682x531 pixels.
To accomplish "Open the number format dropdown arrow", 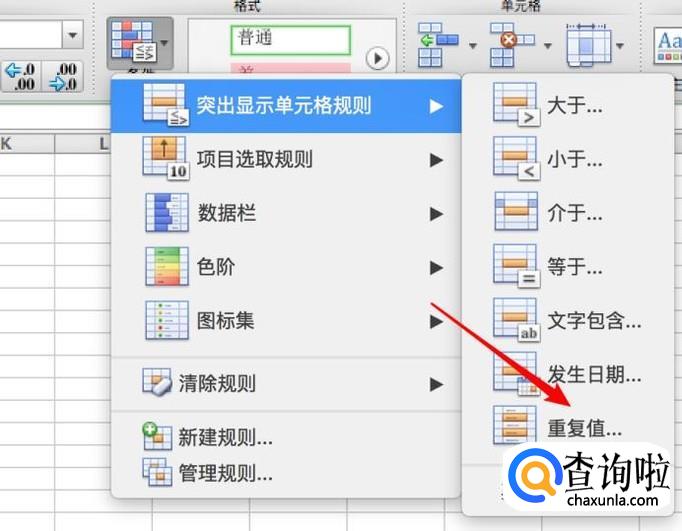I will pyautogui.click(x=73, y=34).
